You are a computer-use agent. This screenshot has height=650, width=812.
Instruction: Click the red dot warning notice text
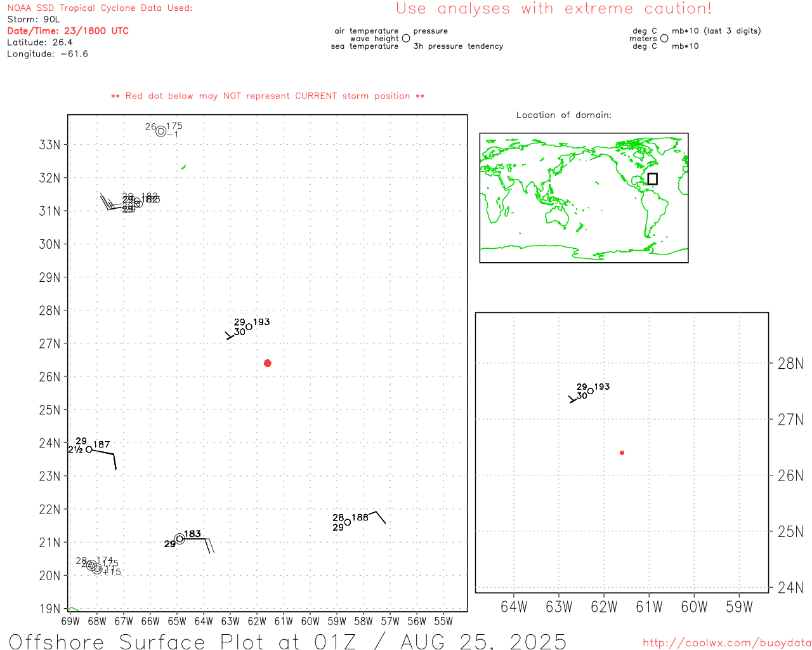click(268, 96)
